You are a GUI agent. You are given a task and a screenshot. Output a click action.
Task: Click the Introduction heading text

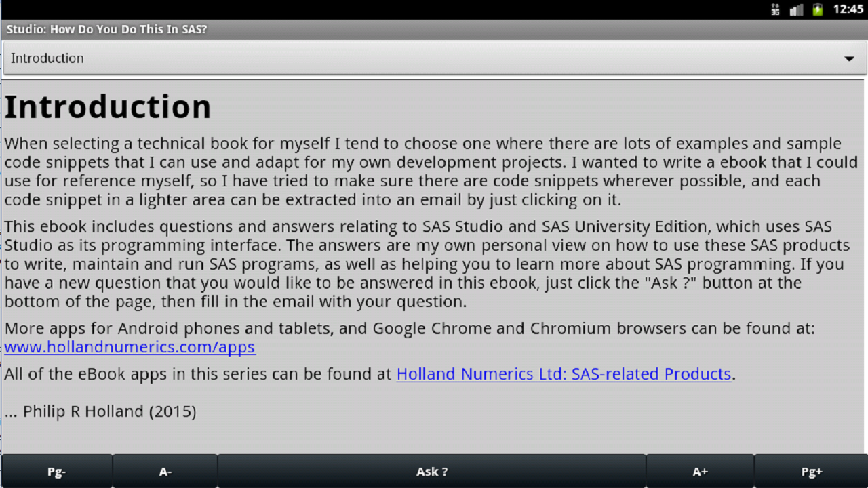[108, 106]
